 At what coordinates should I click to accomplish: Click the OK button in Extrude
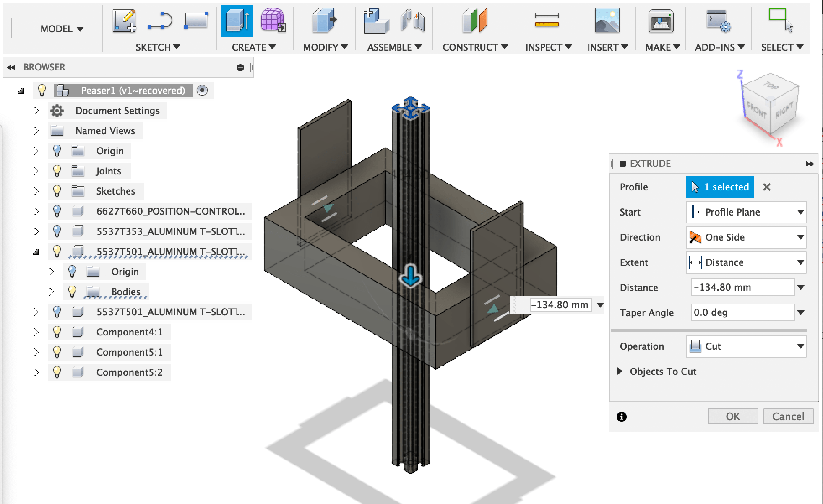(x=732, y=416)
